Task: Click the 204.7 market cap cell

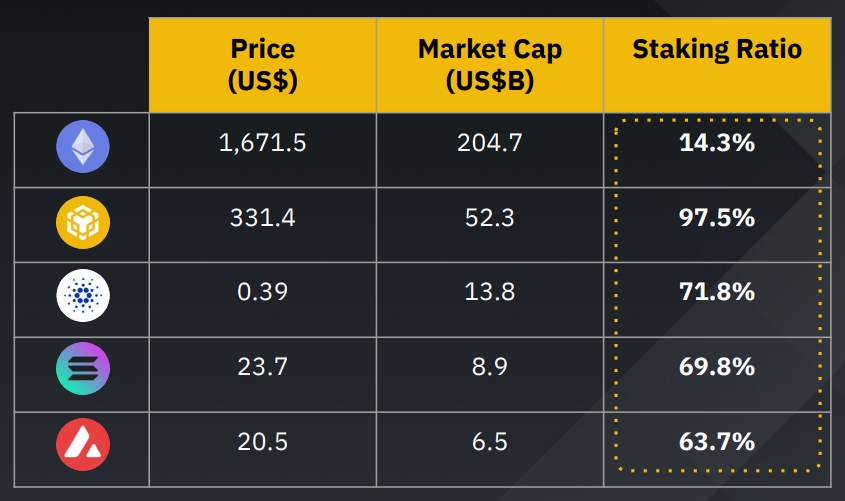Action: coord(490,143)
